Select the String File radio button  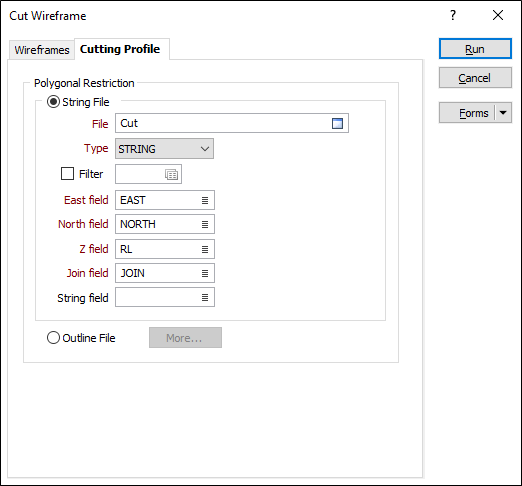click(53, 102)
